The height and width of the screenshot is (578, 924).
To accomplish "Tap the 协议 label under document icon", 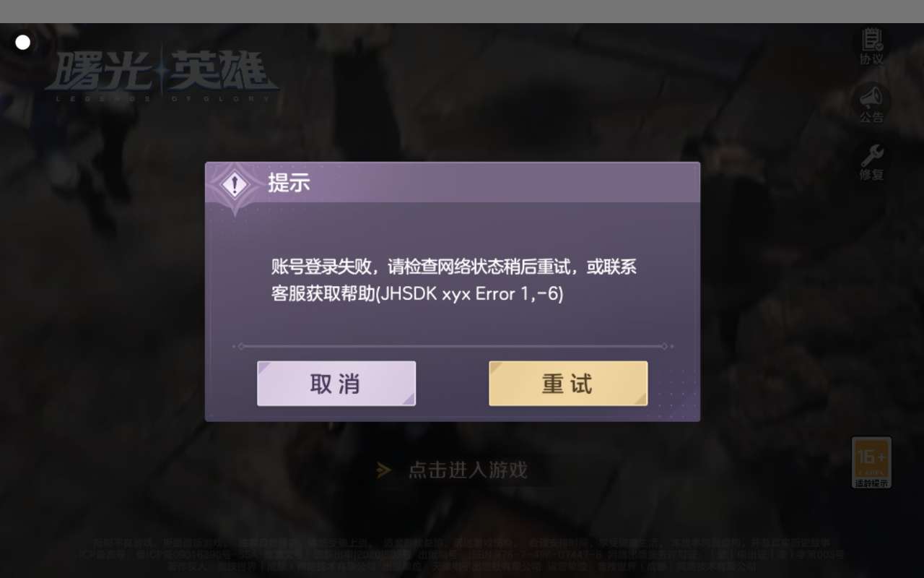I will [871, 59].
